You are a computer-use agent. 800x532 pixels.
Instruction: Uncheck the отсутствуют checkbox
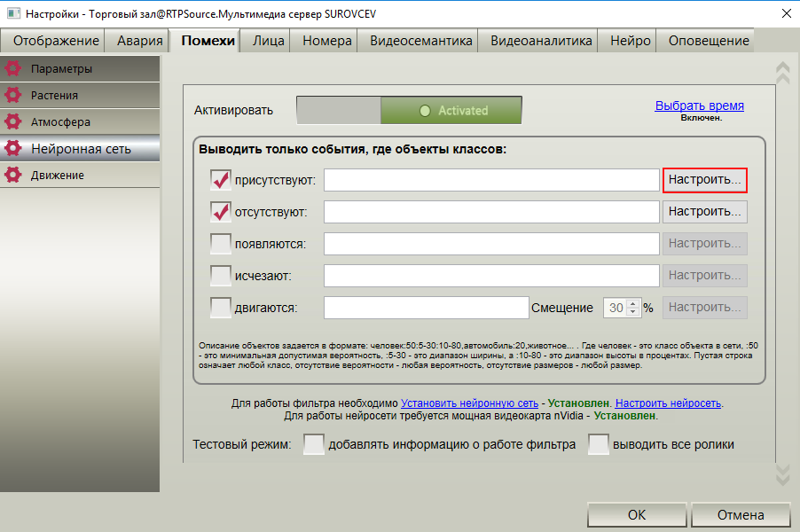tap(221, 212)
